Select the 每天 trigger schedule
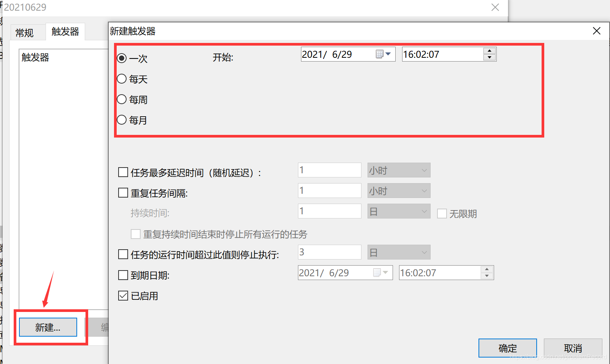Viewport: 610px width, 364px height. (122, 79)
